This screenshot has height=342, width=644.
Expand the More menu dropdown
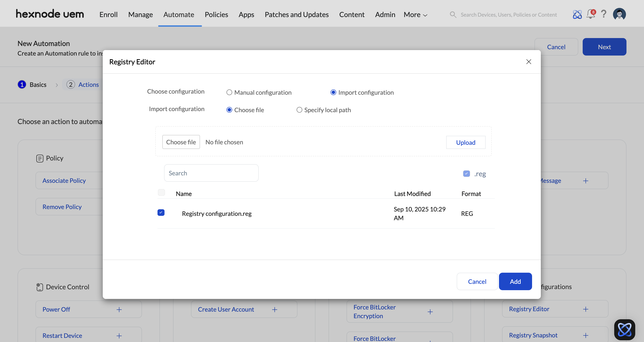point(415,15)
